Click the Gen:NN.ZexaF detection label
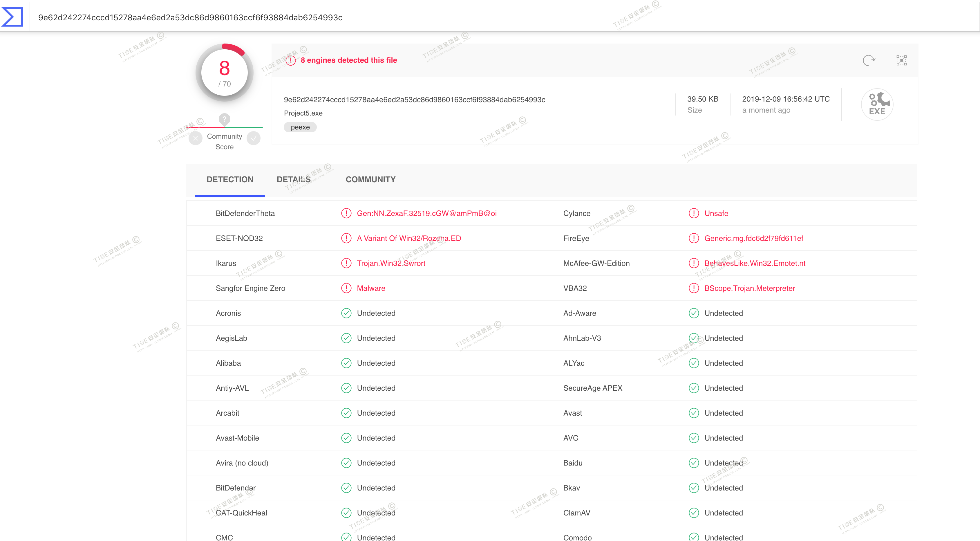980x541 pixels. click(426, 213)
